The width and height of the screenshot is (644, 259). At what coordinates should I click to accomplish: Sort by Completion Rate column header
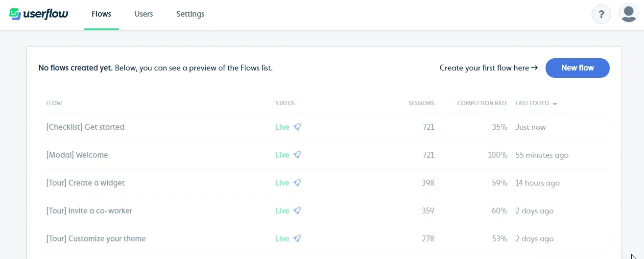point(482,103)
